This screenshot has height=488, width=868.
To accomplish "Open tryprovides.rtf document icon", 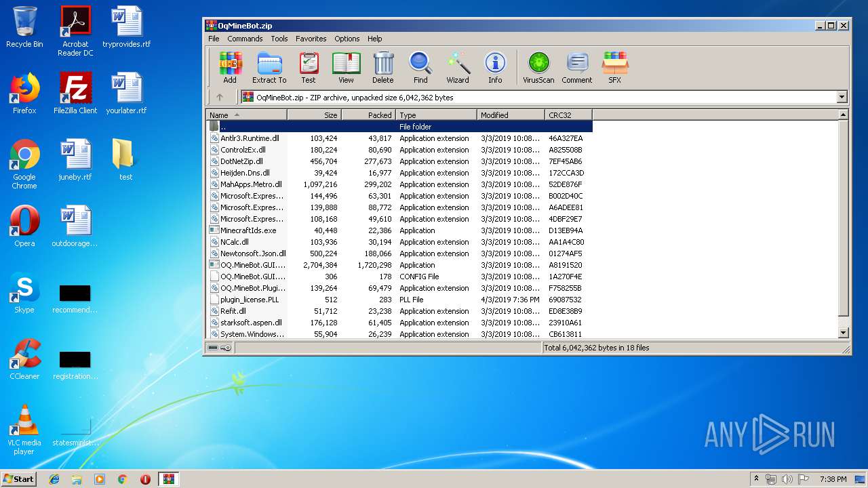I will 127,27.
